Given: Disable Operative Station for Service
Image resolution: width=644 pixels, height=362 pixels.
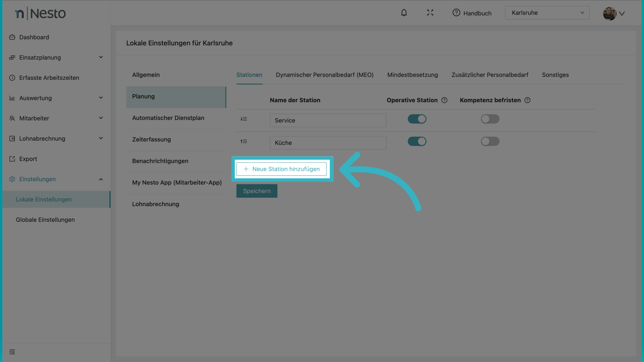Looking at the screenshot, I should 417,119.
